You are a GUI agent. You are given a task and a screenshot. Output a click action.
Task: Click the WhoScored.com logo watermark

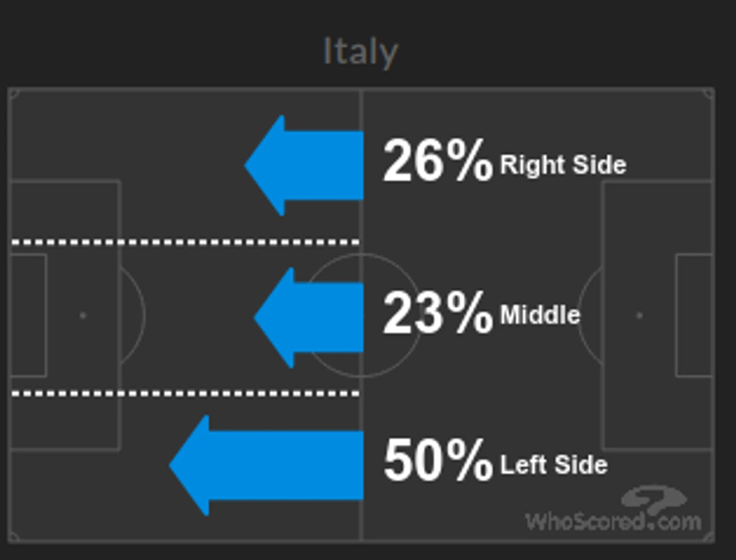pos(614,509)
